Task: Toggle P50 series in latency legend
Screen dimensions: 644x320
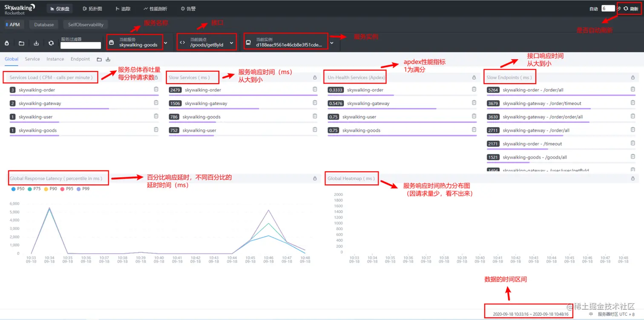Action: (x=17, y=188)
